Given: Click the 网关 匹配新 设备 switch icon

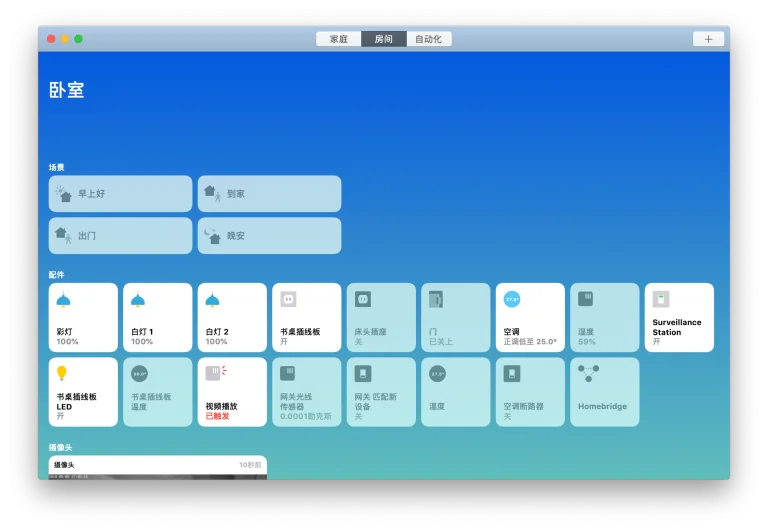Looking at the screenshot, I should 363,374.
